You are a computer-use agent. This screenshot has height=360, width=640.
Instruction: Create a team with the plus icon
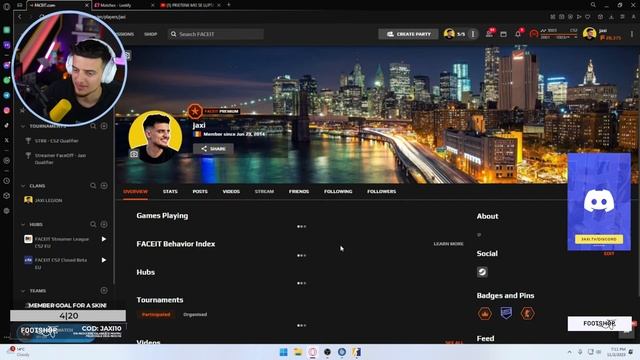point(104,291)
